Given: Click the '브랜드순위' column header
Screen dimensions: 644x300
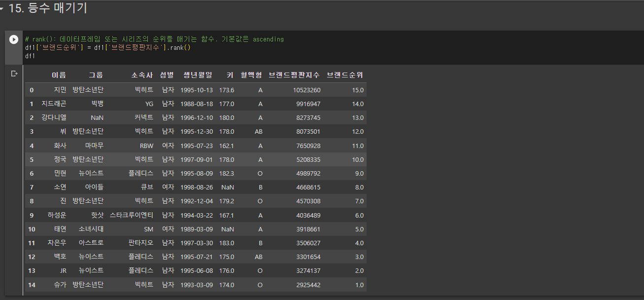Looking at the screenshot, I should 345,75.
